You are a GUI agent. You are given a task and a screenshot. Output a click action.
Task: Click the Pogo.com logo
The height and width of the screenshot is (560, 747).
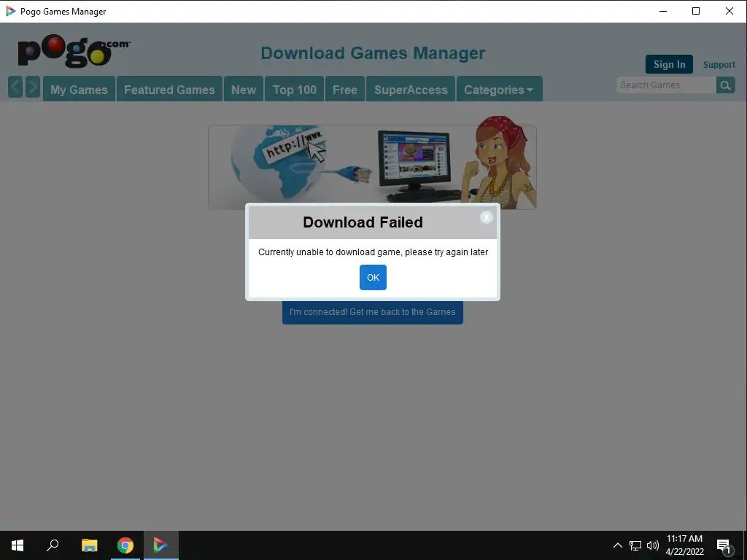coord(74,50)
